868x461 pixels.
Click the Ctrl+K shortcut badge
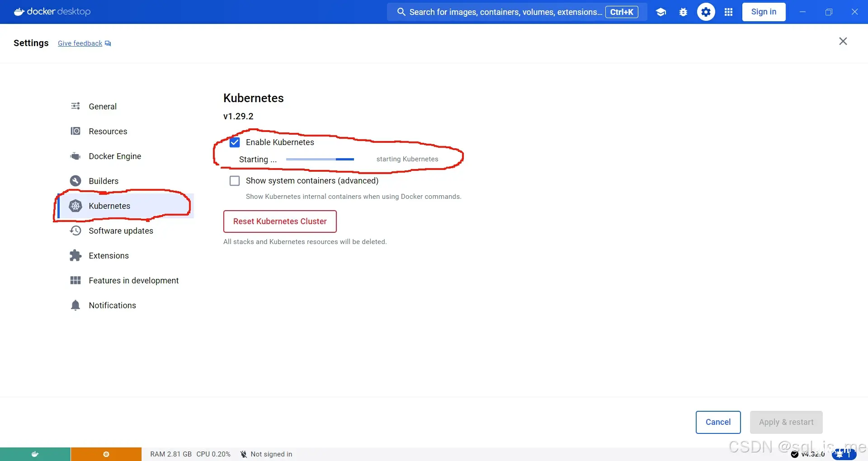click(x=622, y=12)
